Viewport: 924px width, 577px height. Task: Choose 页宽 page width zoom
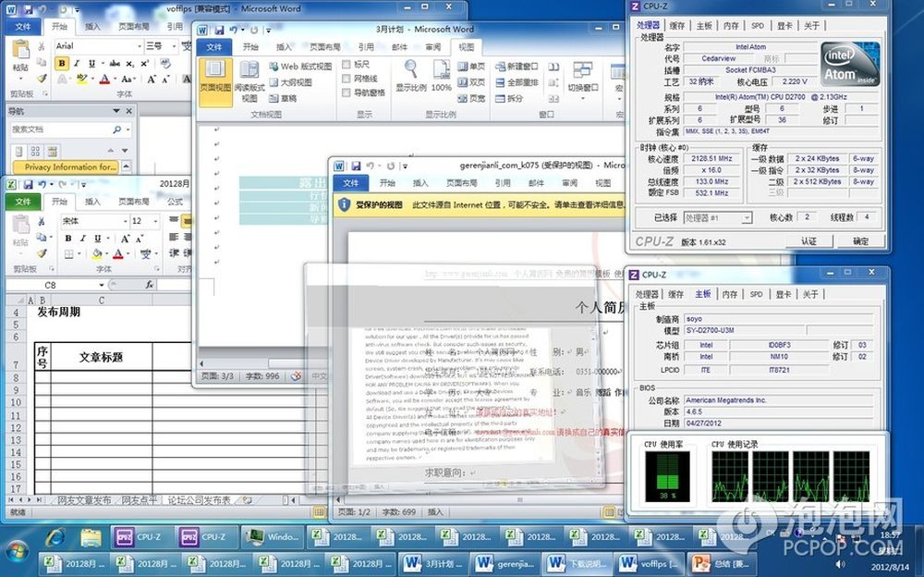click(471, 98)
